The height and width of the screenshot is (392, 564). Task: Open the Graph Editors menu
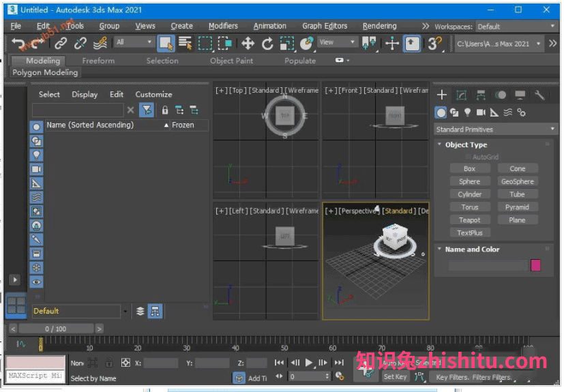pos(325,27)
